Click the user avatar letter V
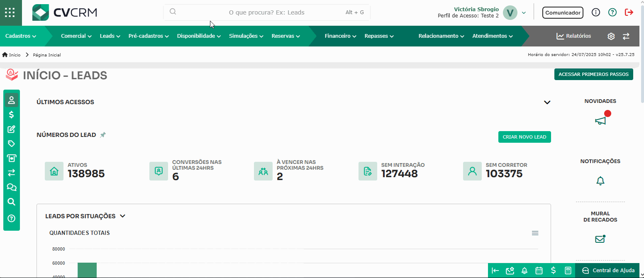The height and width of the screenshot is (278, 644). [510, 13]
